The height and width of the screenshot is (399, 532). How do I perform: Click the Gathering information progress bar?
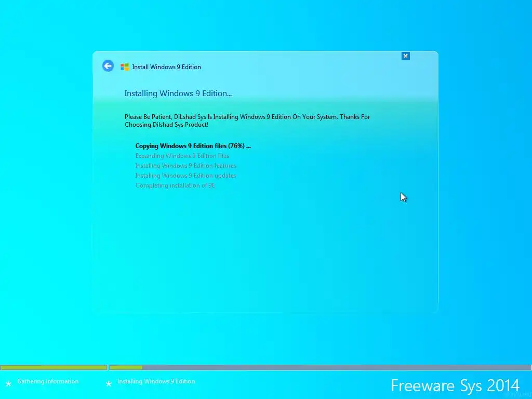point(54,367)
